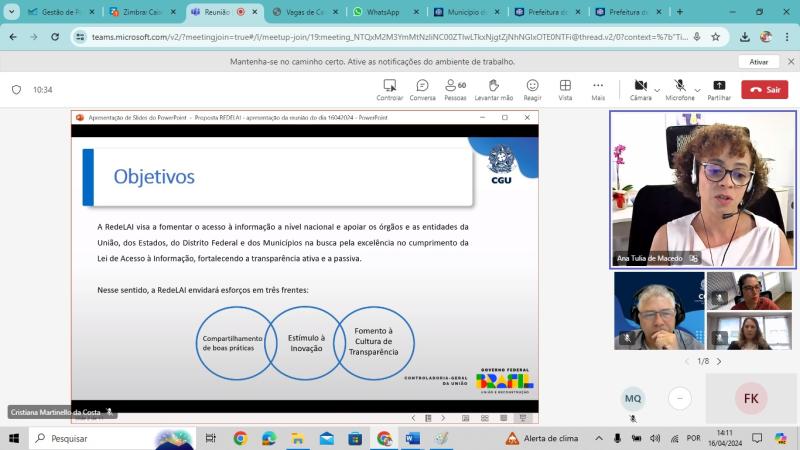Switch to normal view icon in PowerPoint
This screenshot has width=800, height=450.
tap(465, 418)
